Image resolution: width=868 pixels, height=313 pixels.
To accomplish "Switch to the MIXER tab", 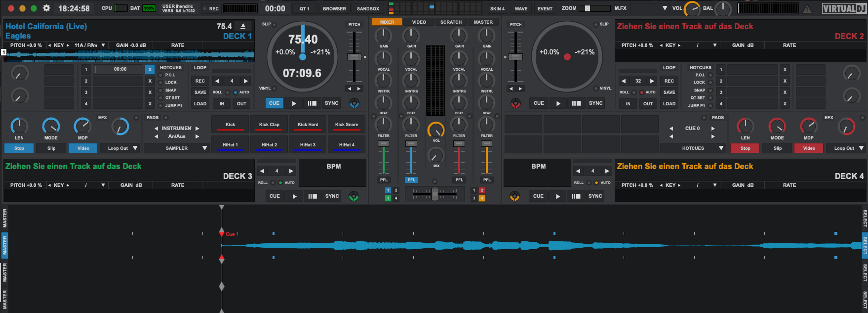I will click(387, 22).
